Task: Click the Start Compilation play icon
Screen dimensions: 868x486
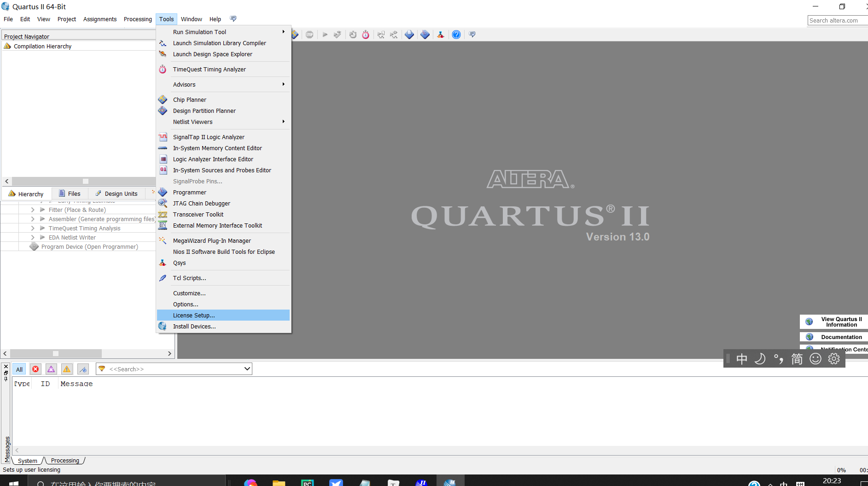Action: 325,35
